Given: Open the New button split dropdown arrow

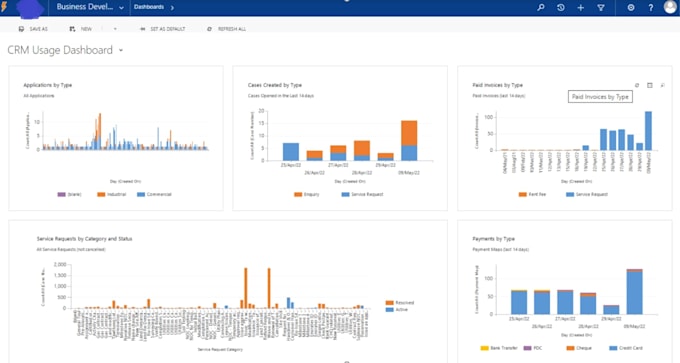Looking at the screenshot, I should coord(115,29).
